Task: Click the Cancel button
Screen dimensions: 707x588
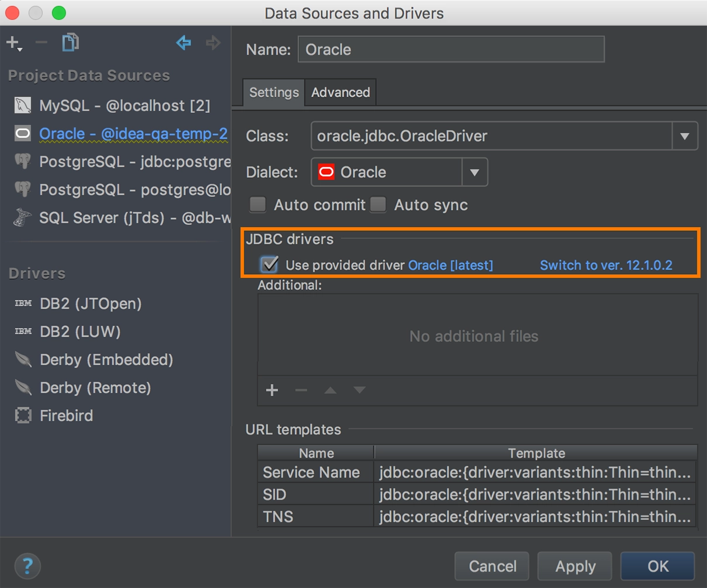Action: (x=492, y=566)
